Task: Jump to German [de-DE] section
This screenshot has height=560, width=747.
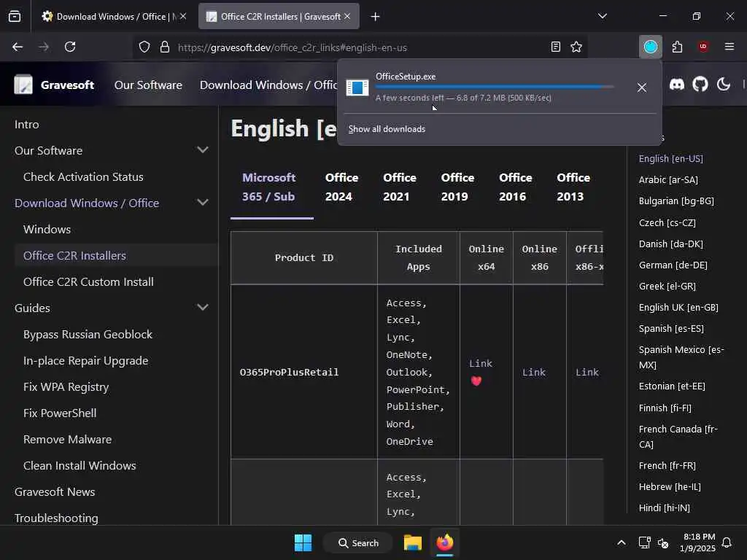Action: point(673,265)
